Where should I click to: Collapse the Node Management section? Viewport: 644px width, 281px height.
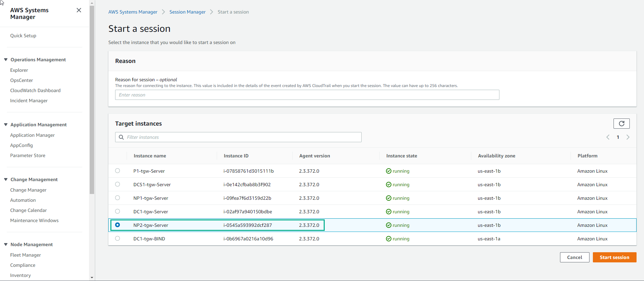tap(6, 244)
